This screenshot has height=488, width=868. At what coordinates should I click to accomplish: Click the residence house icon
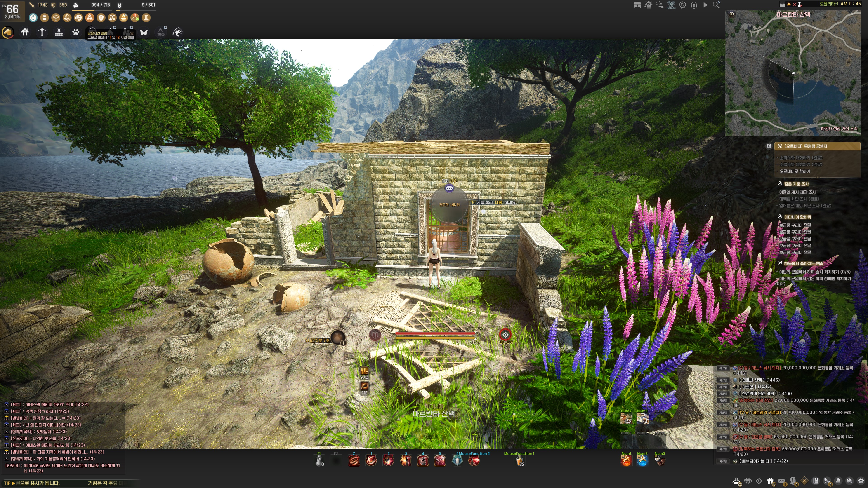[x=25, y=32]
